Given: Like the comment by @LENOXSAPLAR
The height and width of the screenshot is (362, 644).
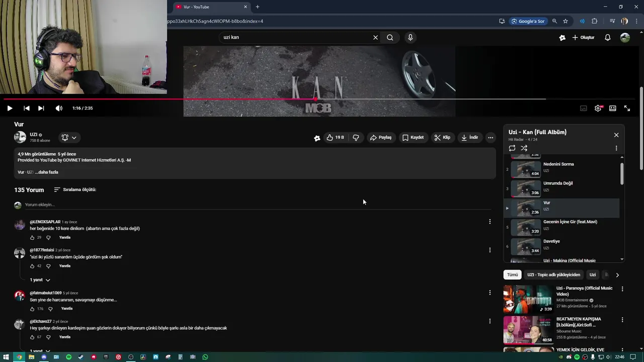Looking at the screenshot, I should pos(32,237).
